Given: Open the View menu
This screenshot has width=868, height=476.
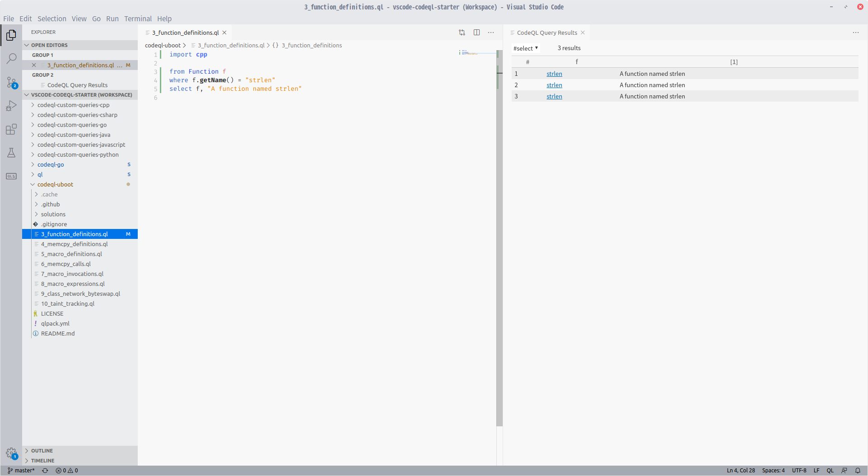Looking at the screenshot, I should point(79,19).
